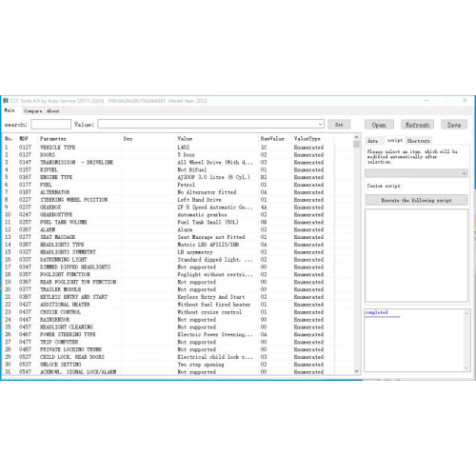Click the completed log entry
The image size is (476, 476).
coord(376,312)
